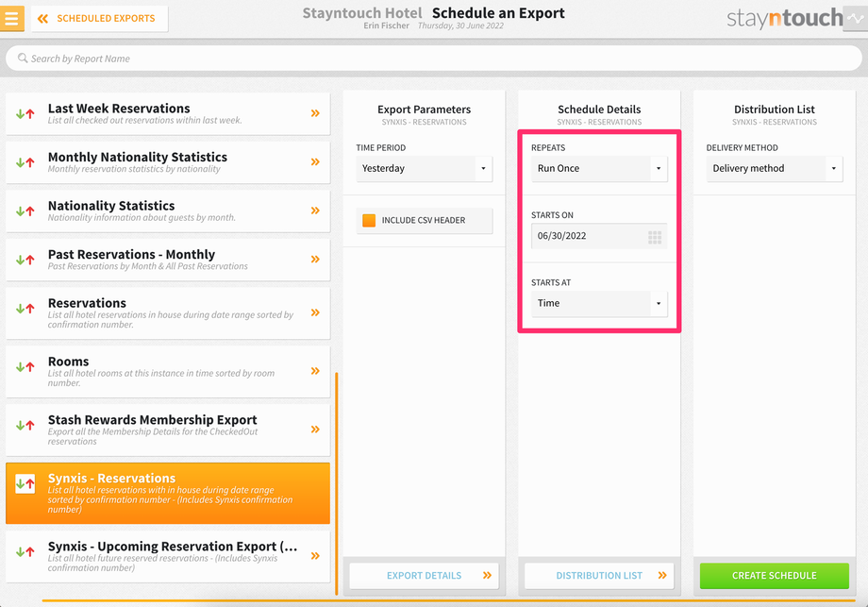Screen dimensions: 868x607
Task: Select Stash Rewards Membership Export title
Action: tap(152, 420)
